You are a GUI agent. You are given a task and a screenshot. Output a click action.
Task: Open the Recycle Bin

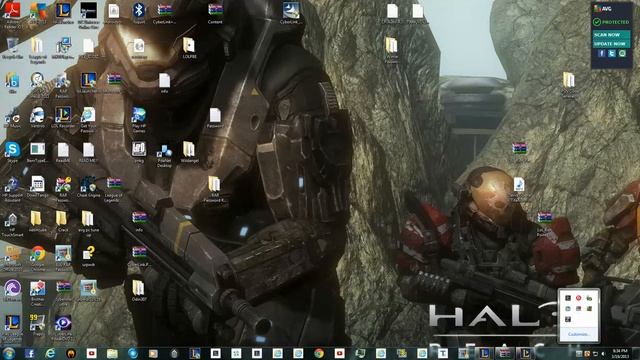pyautogui.click(x=12, y=48)
